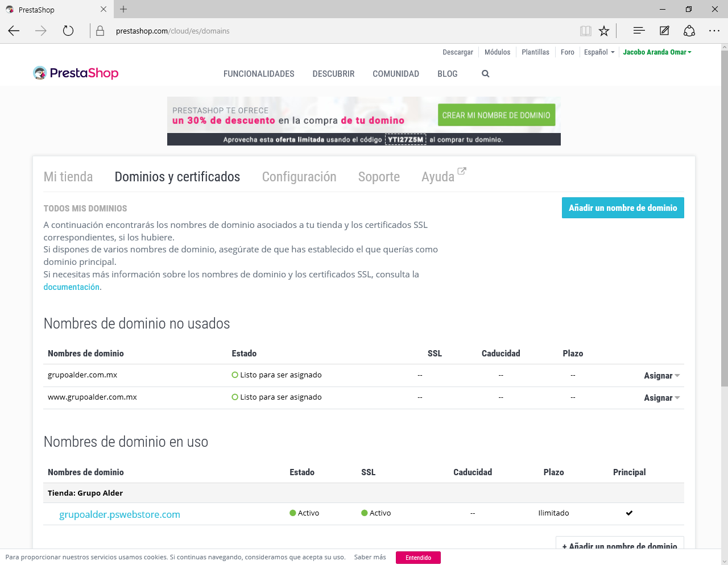
Task: Open the Plantillas link
Action: coord(536,52)
